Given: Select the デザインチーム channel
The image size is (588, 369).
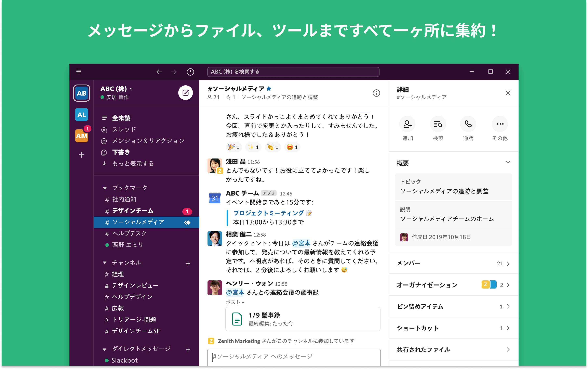Looking at the screenshot, I should 133,211.
